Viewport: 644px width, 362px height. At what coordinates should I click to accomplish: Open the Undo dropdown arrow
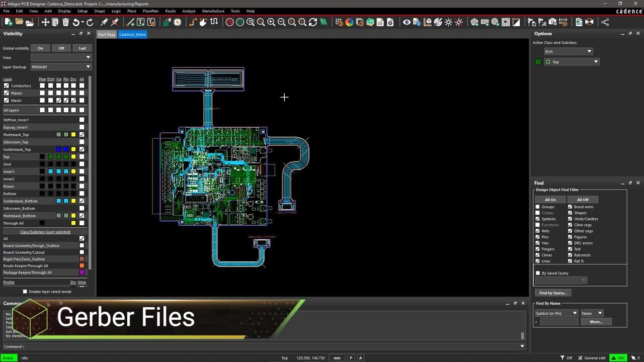click(82, 22)
